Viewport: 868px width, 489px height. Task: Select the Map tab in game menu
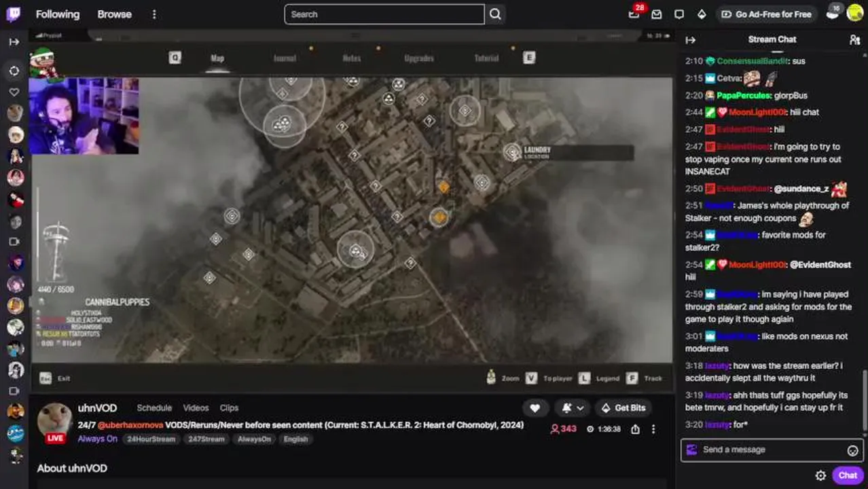pyautogui.click(x=217, y=58)
